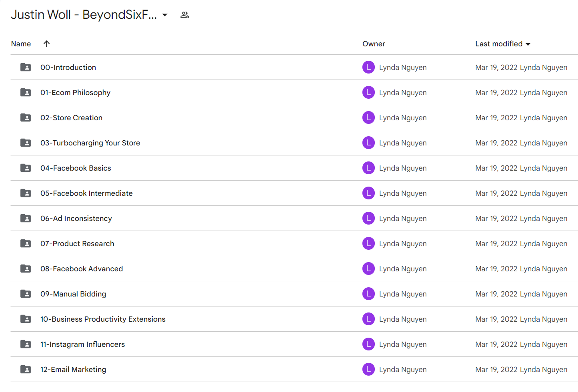The height and width of the screenshot is (392, 578).
Task: Select the 03-Turbocharging Your Store folder name
Action: 90,143
